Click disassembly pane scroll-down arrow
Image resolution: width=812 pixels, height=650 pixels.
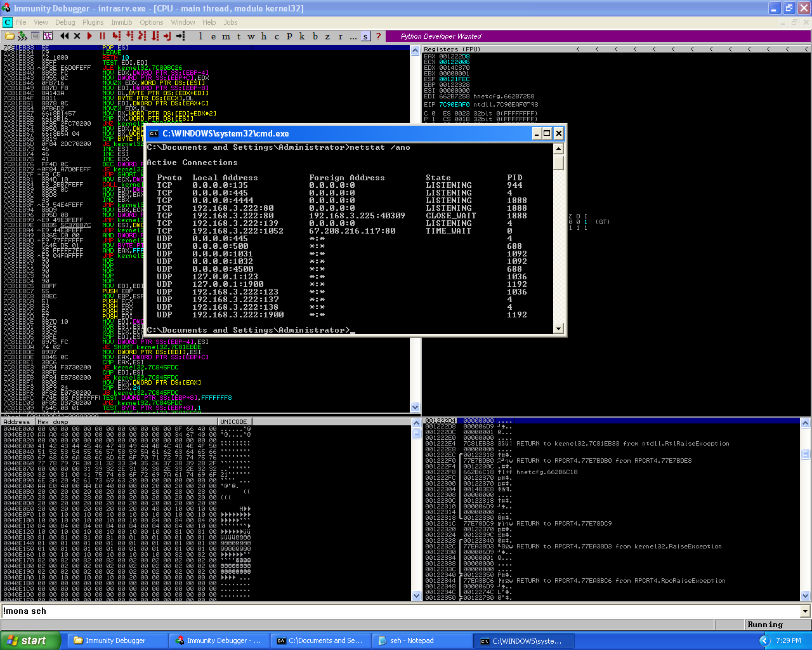pyautogui.click(x=416, y=407)
